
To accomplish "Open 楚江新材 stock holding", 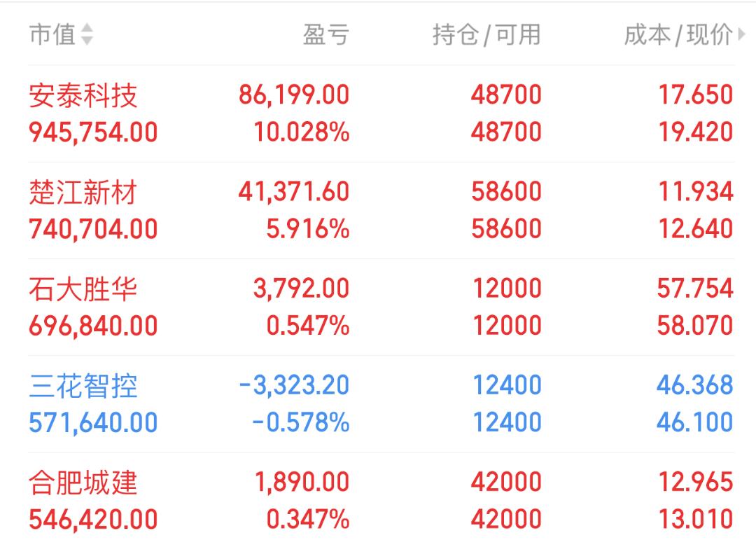I will click(x=381, y=210).
